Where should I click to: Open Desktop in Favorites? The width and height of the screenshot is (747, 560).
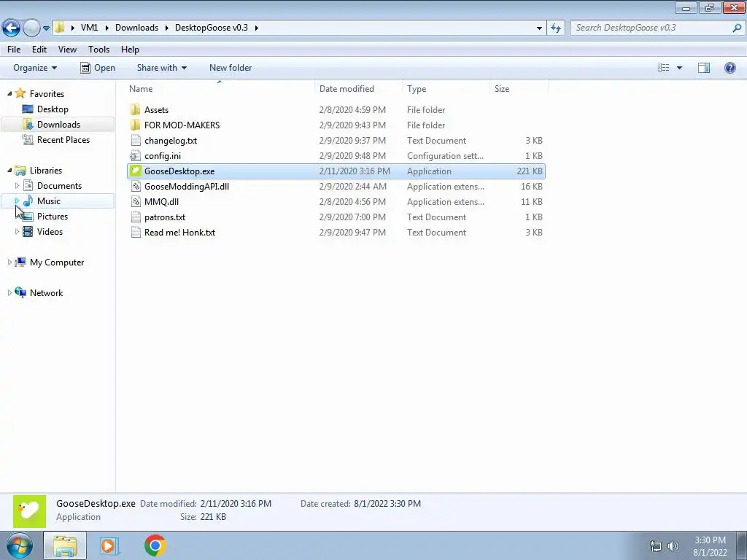coord(53,109)
